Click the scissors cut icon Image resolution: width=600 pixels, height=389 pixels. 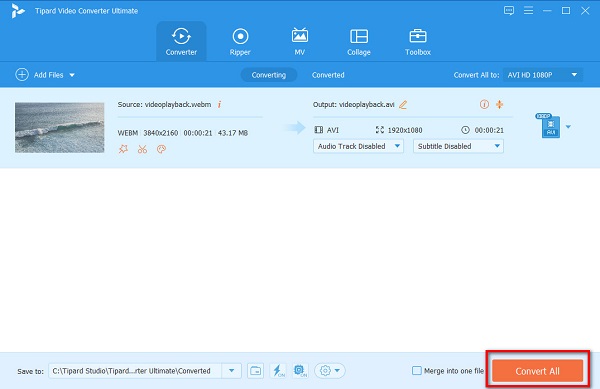pos(142,149)
